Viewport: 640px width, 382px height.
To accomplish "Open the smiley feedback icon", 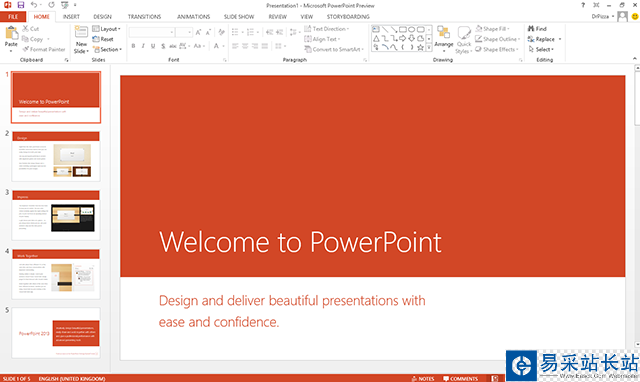I will click(635, 16).
